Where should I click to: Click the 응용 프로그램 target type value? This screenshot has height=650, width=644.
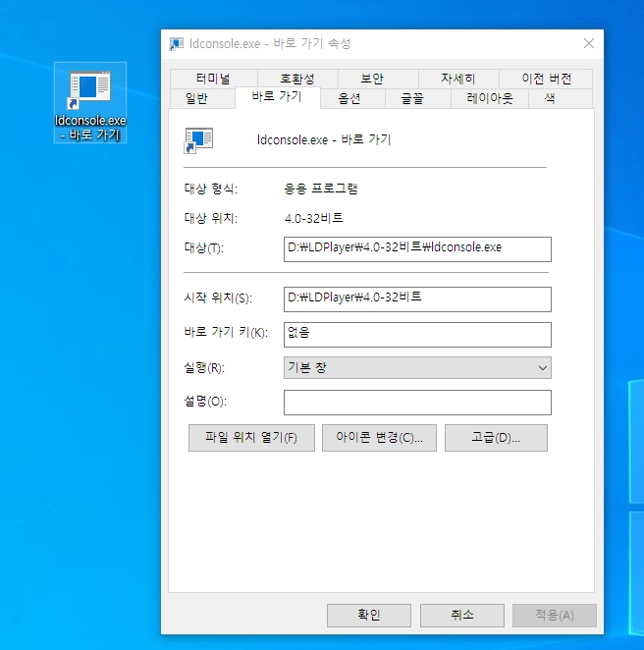(x=321, y=190)
